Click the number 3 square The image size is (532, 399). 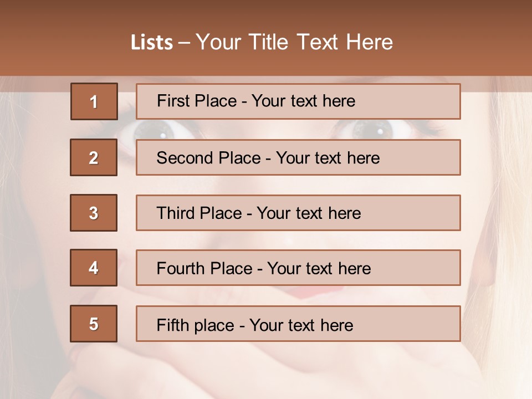[x=94, y=213]
